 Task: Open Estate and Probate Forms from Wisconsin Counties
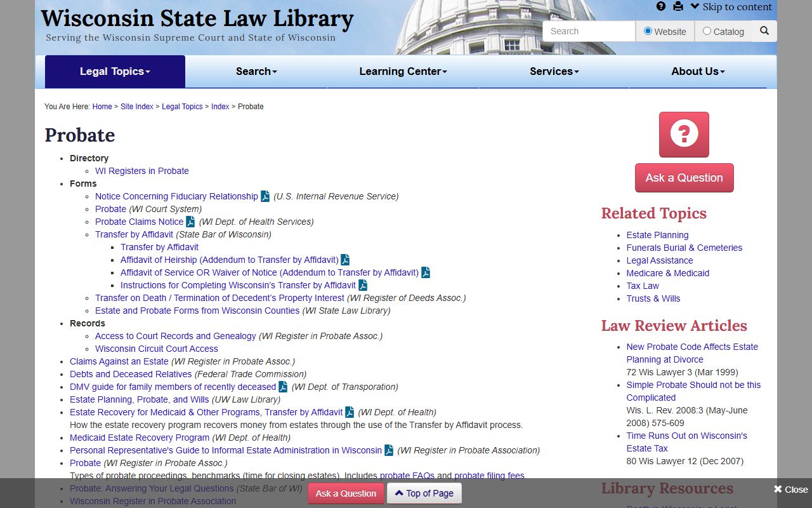pos(197,311)
